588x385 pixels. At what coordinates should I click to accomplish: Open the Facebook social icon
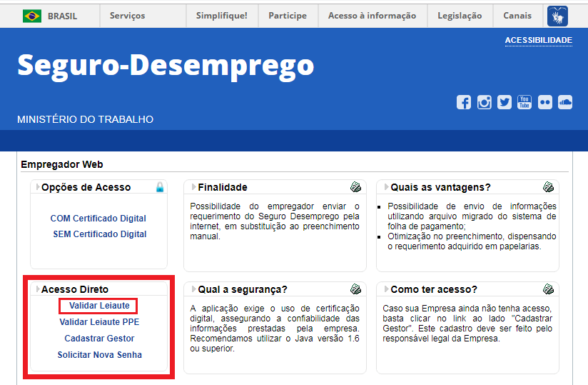[464, 102]
